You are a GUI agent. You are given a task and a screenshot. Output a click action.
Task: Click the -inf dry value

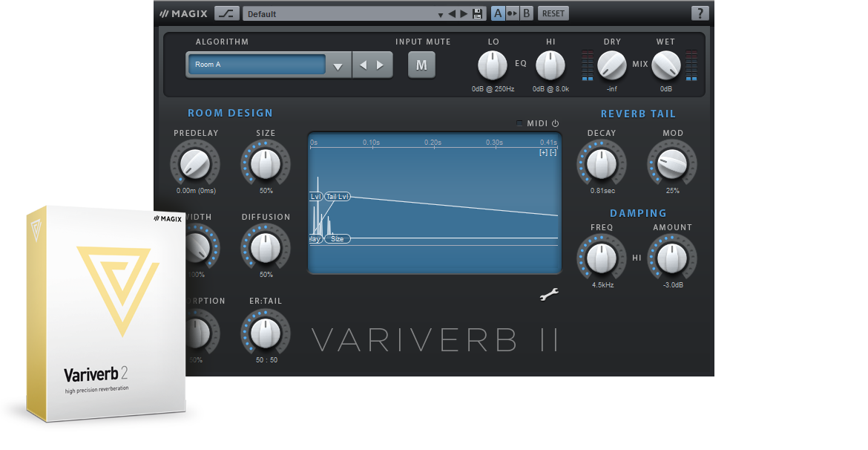click(x=612, y=88)
